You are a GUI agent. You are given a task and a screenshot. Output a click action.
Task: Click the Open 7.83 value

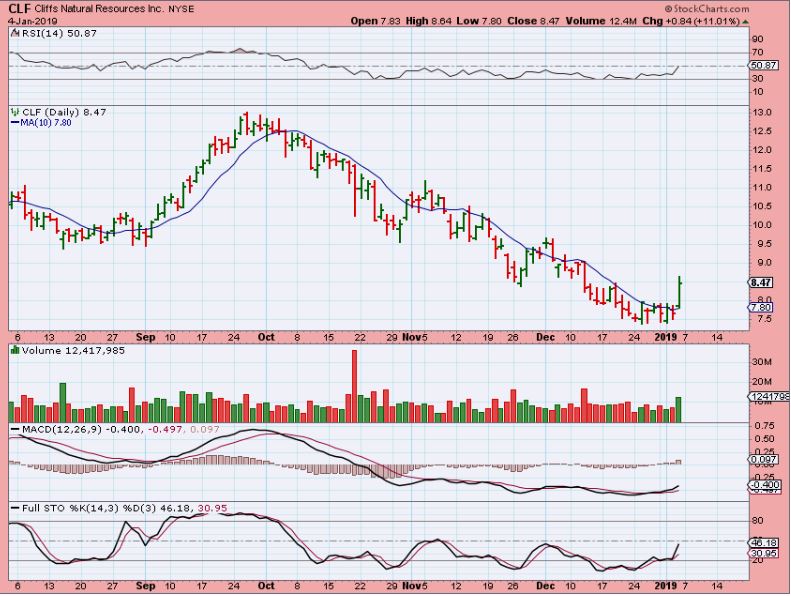(376, 21)
